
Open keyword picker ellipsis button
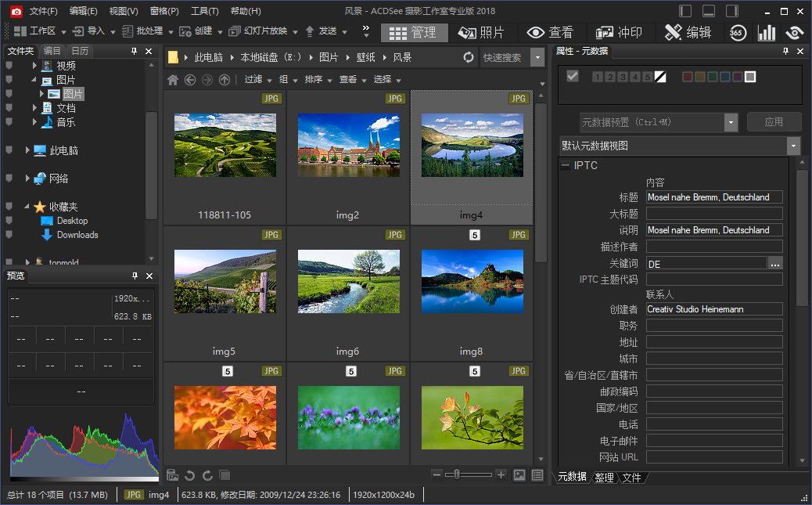(x=774, y=264)
